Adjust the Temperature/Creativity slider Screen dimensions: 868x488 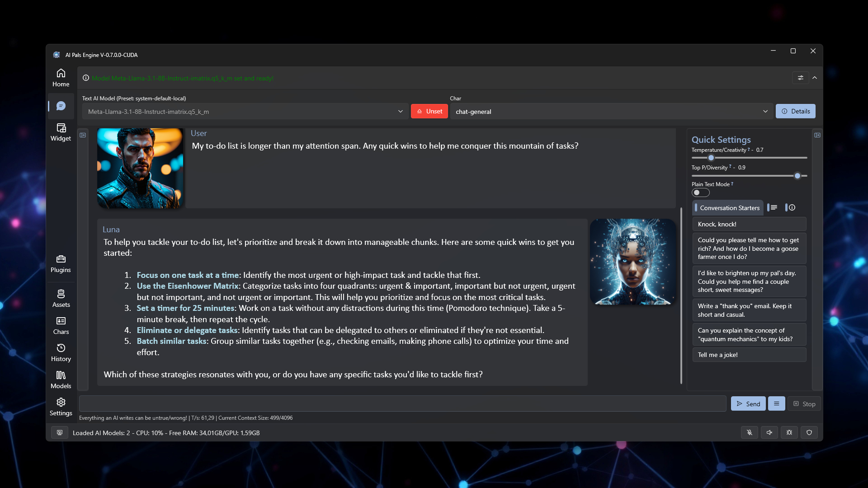click(x=711, y=158)
